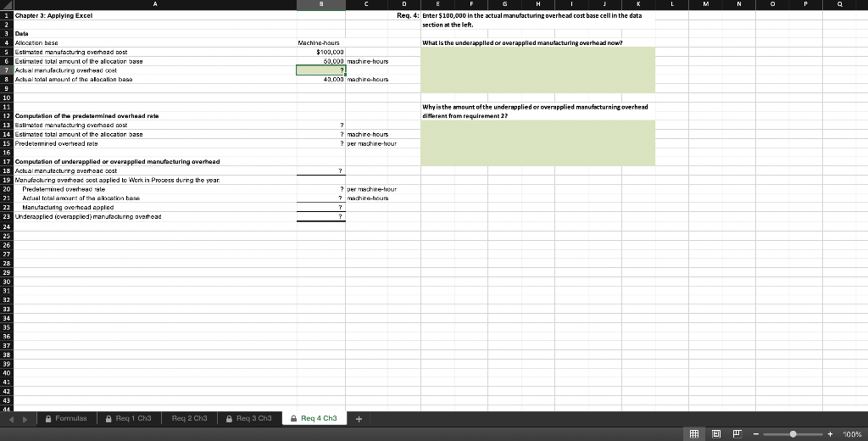Click the 100% zoom level indicator

[852, 434]
